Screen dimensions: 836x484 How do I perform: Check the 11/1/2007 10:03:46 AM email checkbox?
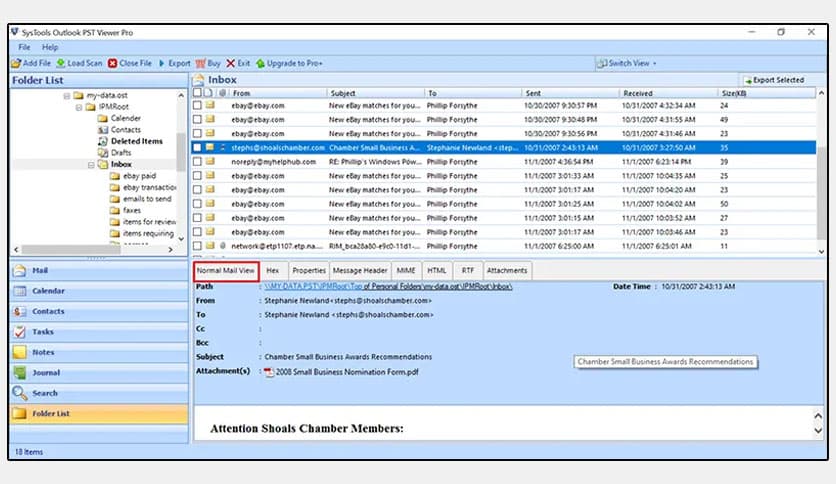[197, 232]
